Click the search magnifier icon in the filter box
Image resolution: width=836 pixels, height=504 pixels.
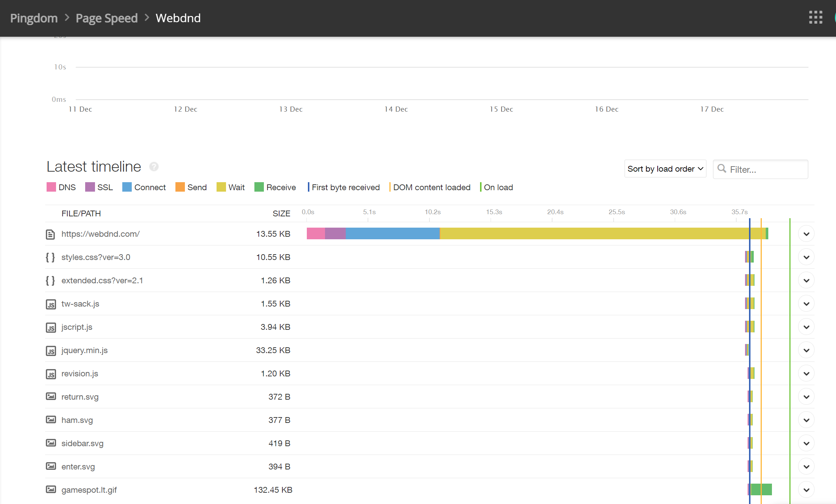[x=721, y=169]
